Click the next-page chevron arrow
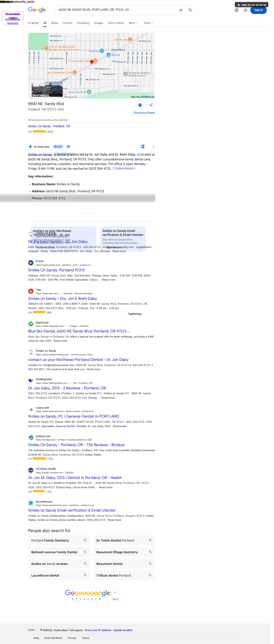This screenshot has width=274, height=644. pos(115,592)
